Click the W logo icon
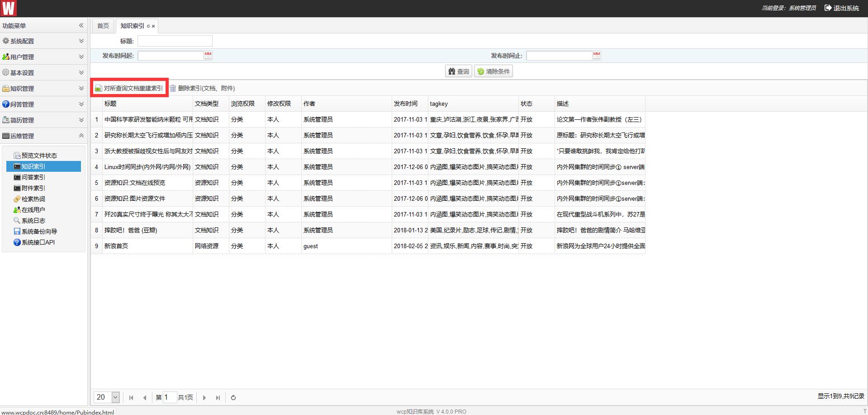The image size is (868, 415). [9, 8]
